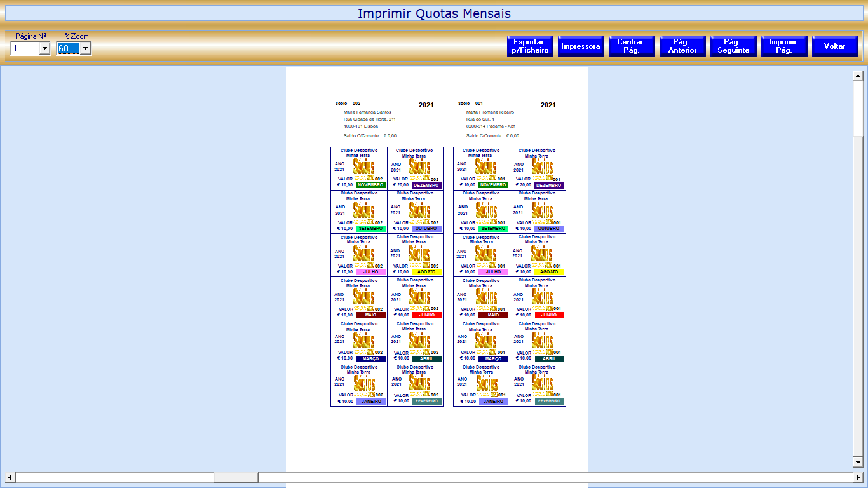The width and height of the screenshot is (868, 488).
Task: Go to previous page with Pág. Anterior
Action: click(682, 46)
